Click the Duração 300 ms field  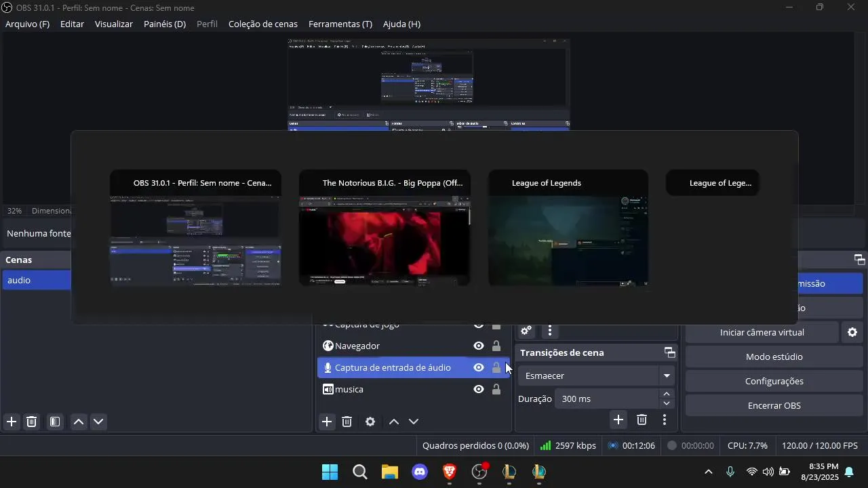click(x=606, y=399)
